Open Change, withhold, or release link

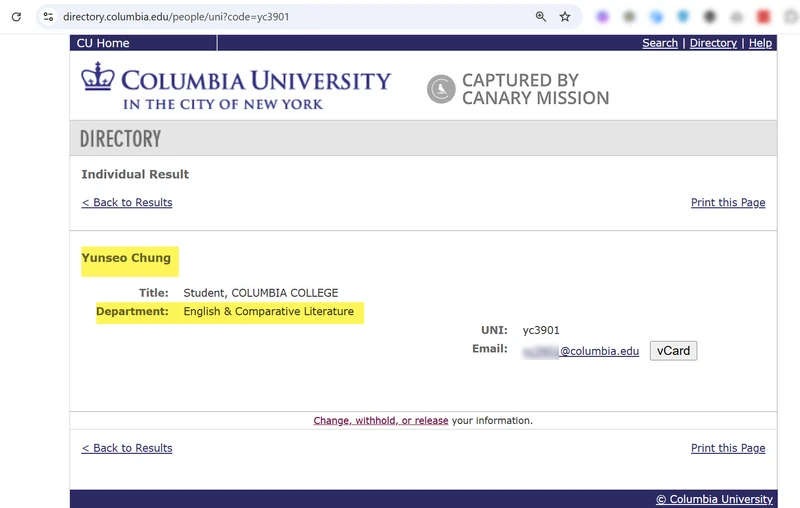pos(381,420)
